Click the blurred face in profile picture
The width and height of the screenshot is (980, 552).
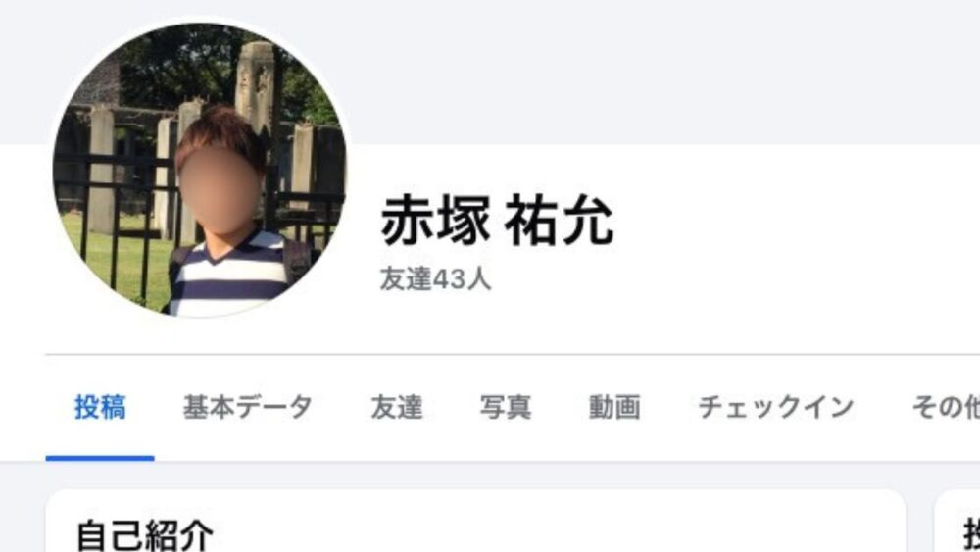click(219, 187)
